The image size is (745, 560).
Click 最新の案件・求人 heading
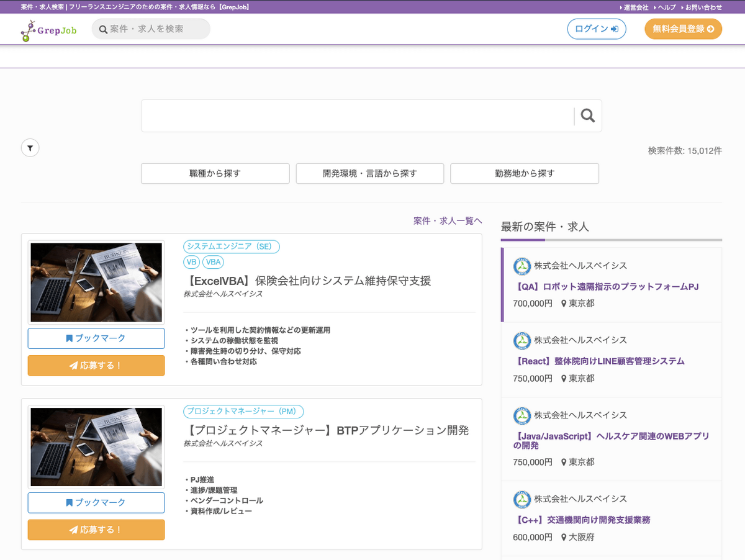click(x=545, y=227)
